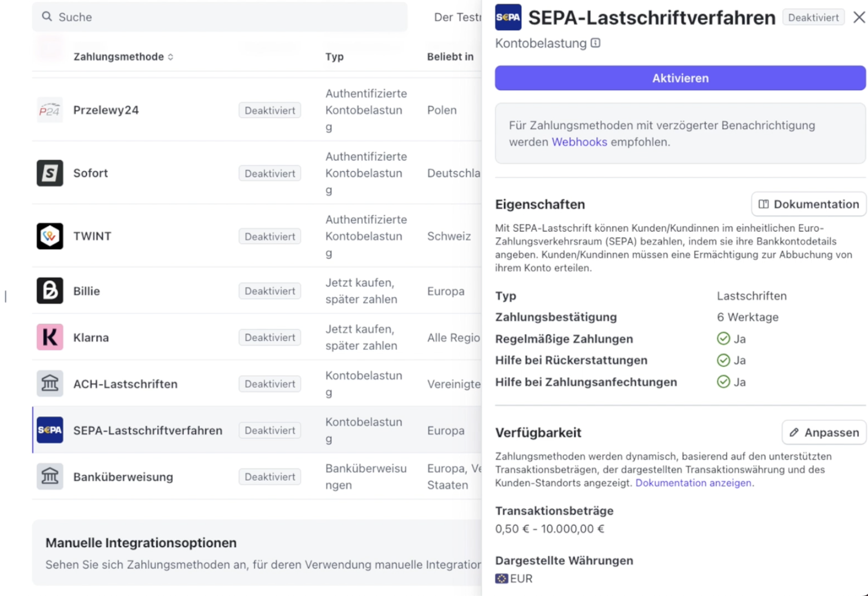Click the Deaktiviert badge for TWINT

pyautogui.click(x=270, y=237)
